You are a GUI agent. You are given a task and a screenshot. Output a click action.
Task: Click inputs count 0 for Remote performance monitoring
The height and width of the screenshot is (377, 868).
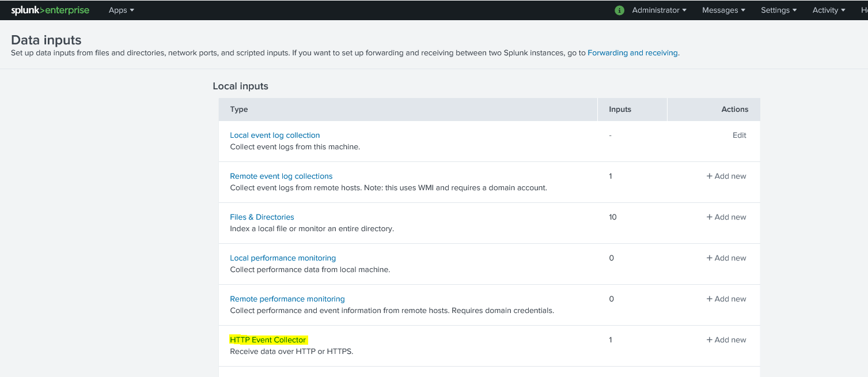pyautogui.click(x=612, y=299)
